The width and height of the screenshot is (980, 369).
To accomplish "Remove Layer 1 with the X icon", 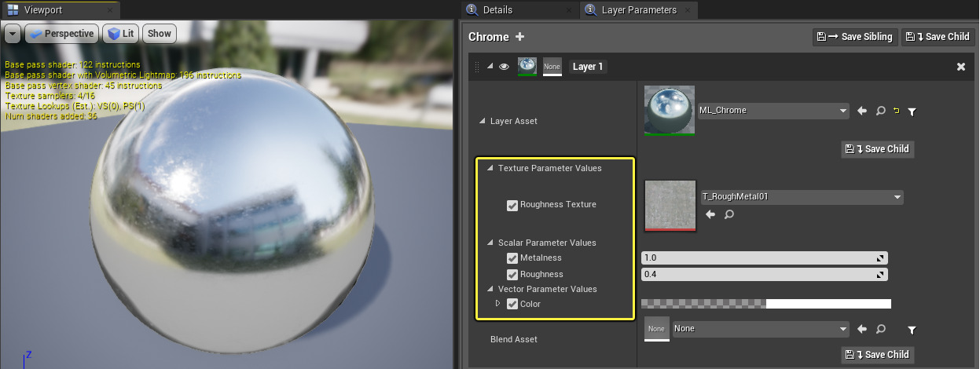I will [x=960, y=68].
